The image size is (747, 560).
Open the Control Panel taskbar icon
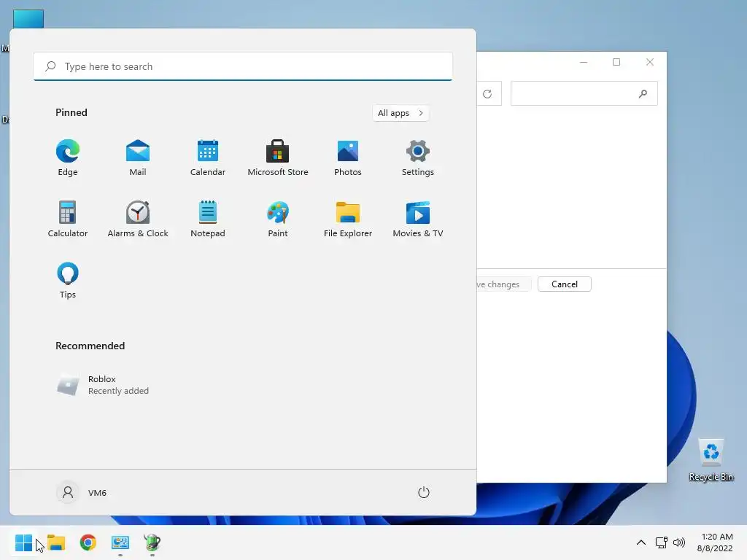(x=120, y=542)
